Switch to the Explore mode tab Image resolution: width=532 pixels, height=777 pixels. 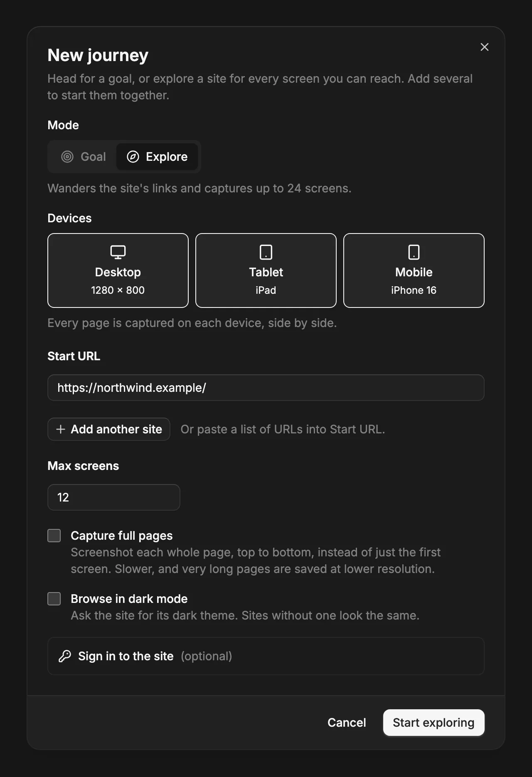tap(157, 157)
